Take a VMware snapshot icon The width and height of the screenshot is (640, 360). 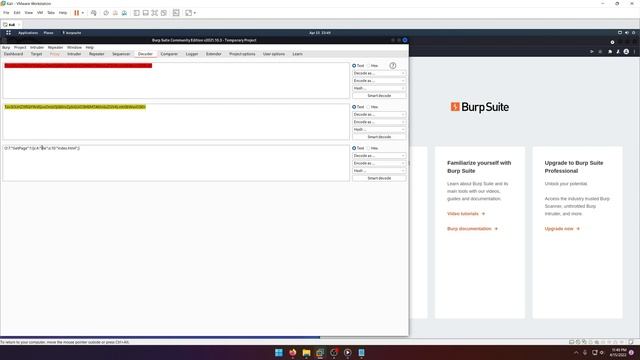click(x=106, y=13)
